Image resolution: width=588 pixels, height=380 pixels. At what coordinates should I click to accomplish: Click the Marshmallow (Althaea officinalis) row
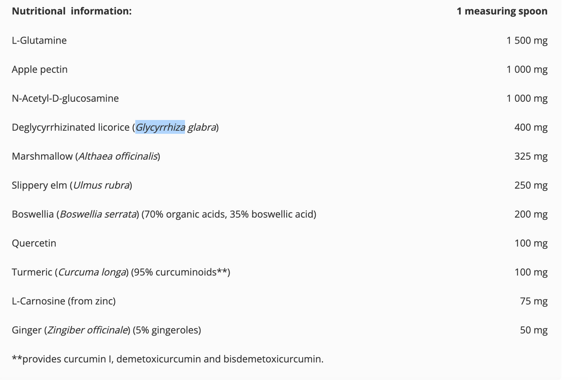click(x=280, y=156)
